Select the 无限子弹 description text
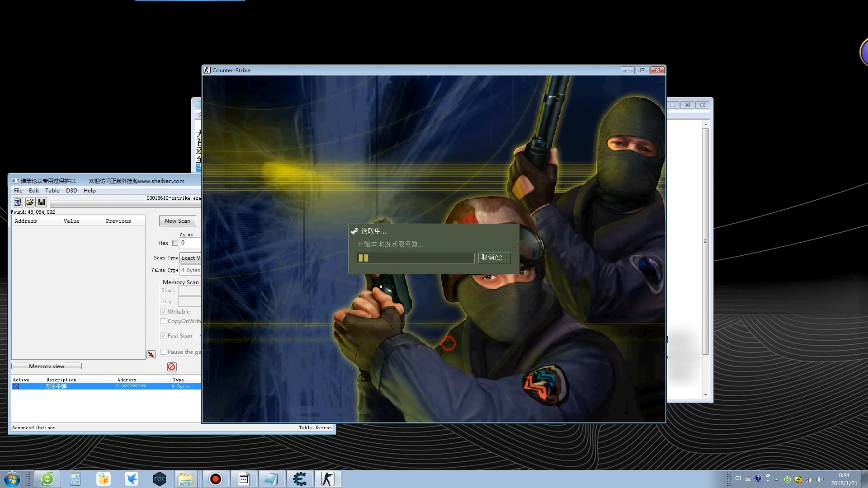Screen dimensions: 868x488 pyautogui.click(x=56, y=386)
